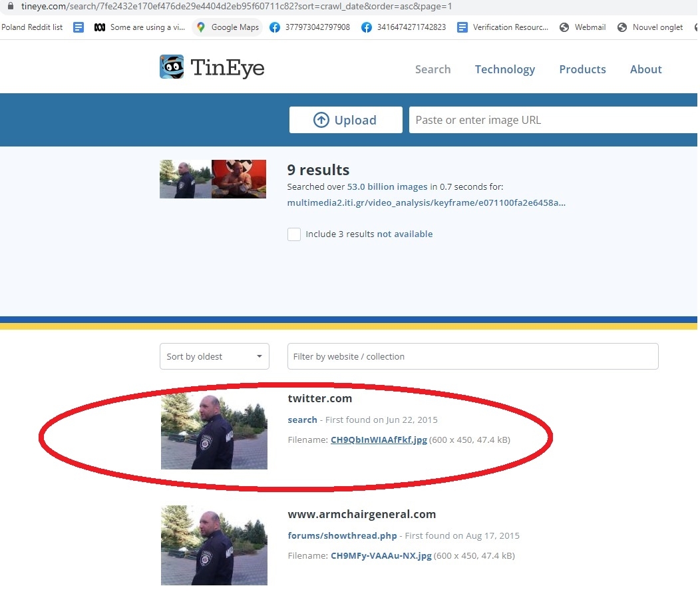Click the twitter.com result thumbnail
The height and width of the screenshot is (606, 700).
[x=214, y=431]
